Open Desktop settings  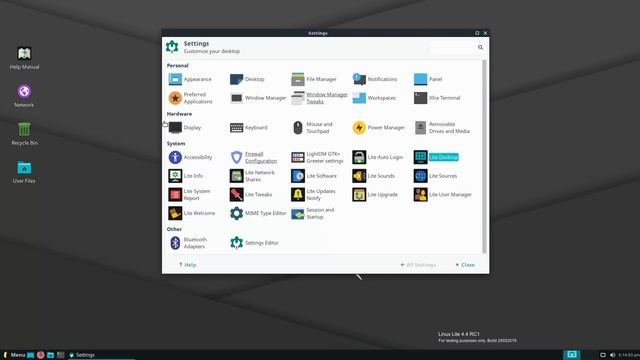(247, 79)
